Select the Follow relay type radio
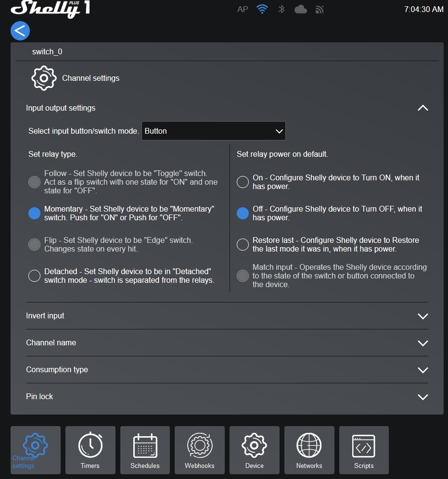Image resolution: width=448 pixels, height=479 pixels. [x=34, y=182]
